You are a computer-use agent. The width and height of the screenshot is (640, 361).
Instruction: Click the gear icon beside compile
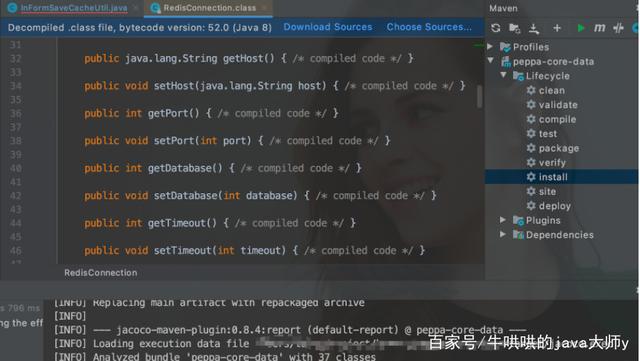531,119
